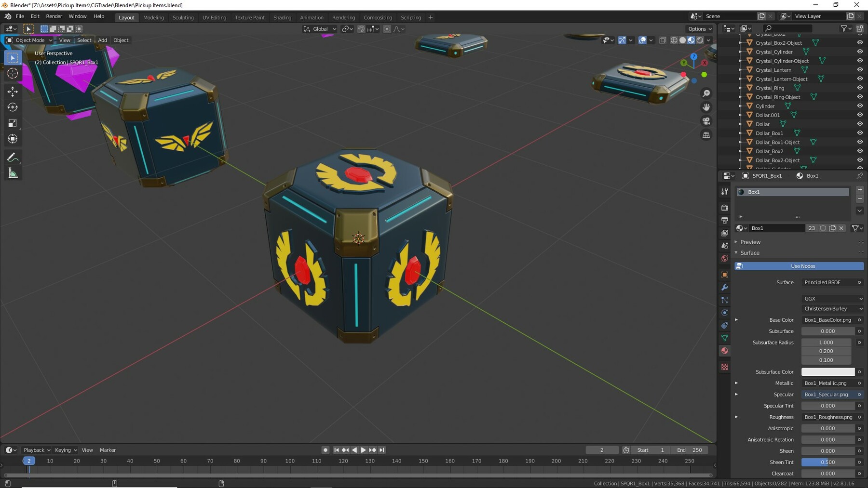868x488 pixels.
Task: Enable X-Ray toggle in the viewport header
Action: [x=663, y=40]
